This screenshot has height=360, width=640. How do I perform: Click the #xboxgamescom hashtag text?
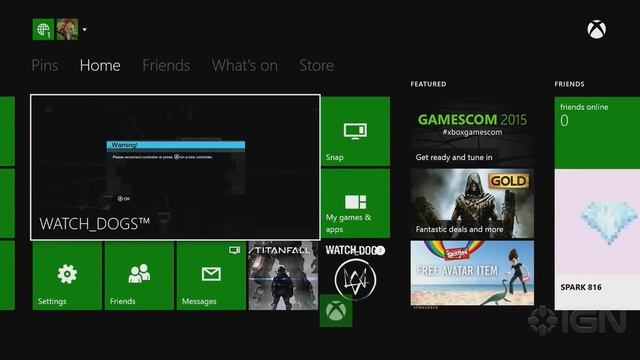click(472, 132)
